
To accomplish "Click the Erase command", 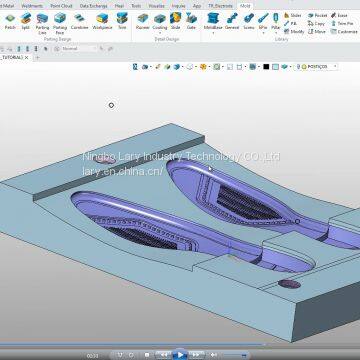I will point(339,15).
